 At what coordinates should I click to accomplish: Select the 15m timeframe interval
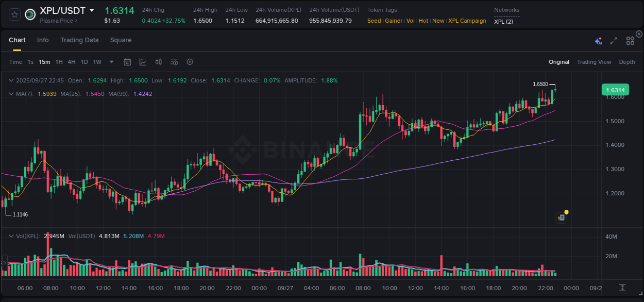44,62
